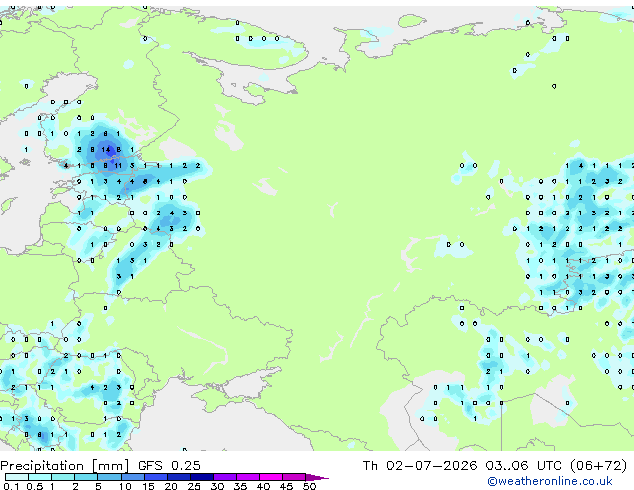The width and height of the screenshot is (634, 490).
Task: Click the 5–10 mm legend color box
Action: (109, 477)
